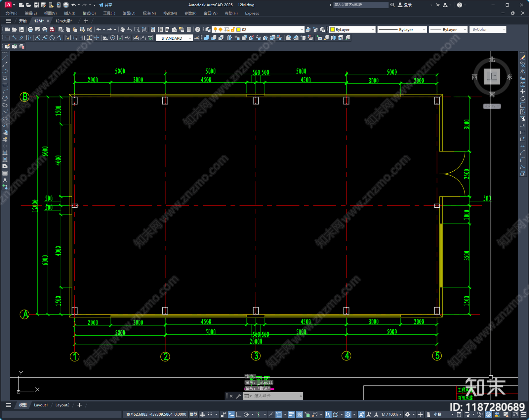The height and width of the screenshot is (420, 529).
Task: Open the Layer Properties Manager icon
Action: click(208, 29)
